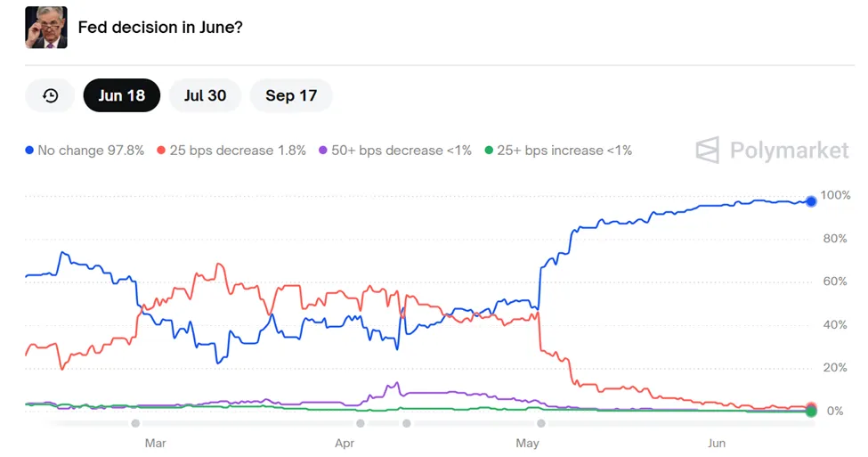Click the blue endpoint dot on the chart
The height and width of the screenshot is (457, 868).
tap(811, 201)
